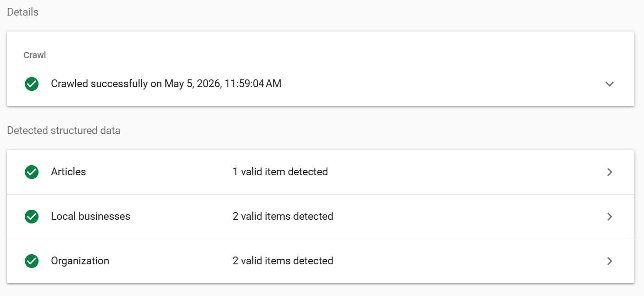Click the Details section header
The width and height of the screenshot is (644, 296).
click(22, 12)
